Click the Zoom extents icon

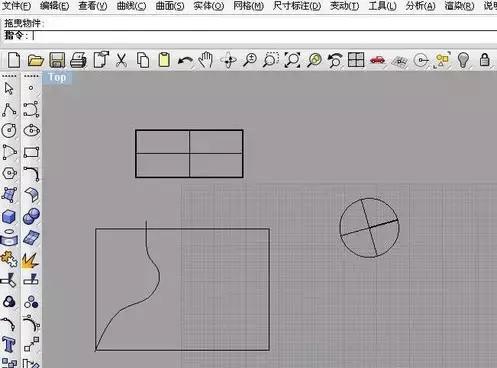coord(292,60)
